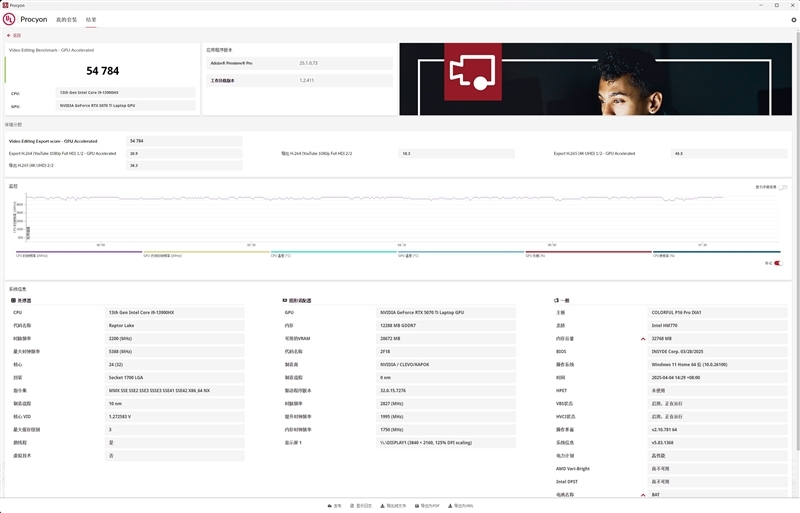
Task: Collapse the processor section header
Action: pos(21,301)
